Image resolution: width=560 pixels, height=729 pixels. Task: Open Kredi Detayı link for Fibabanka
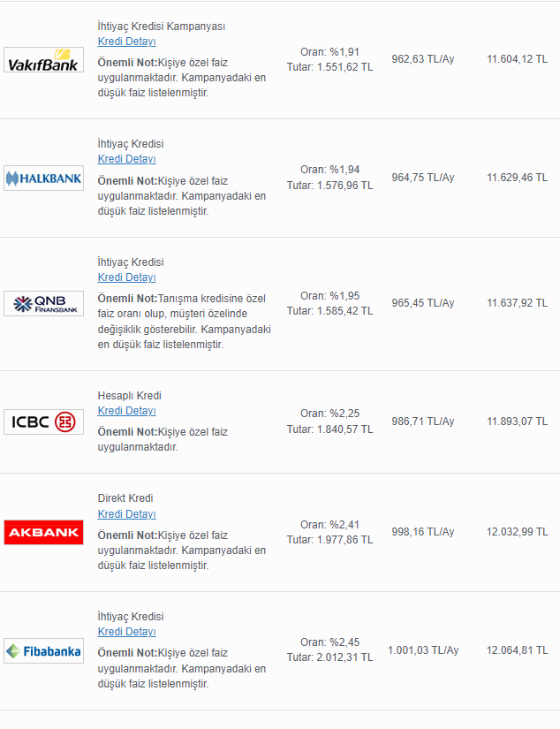[x=126, y=632]
